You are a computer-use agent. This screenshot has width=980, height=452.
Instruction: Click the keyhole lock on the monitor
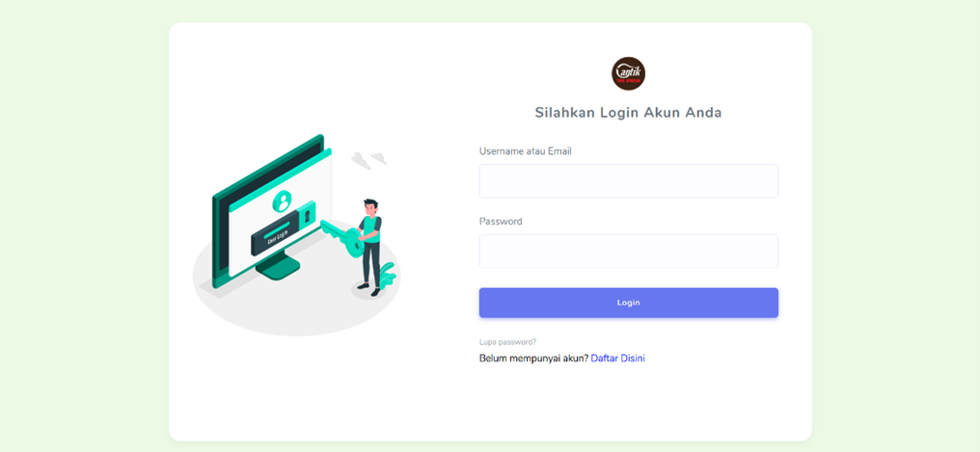307,214
